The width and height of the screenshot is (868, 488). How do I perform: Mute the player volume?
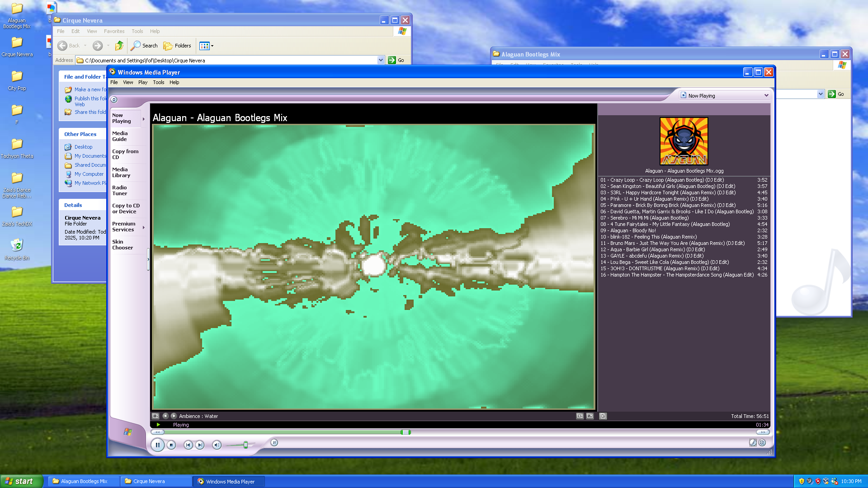[x=217, y=445]
